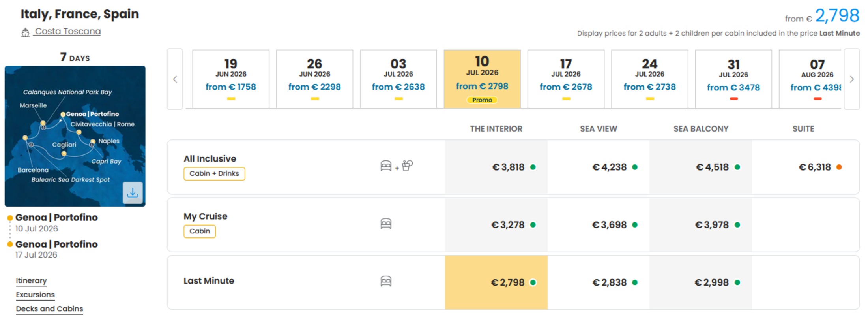
Task: Choose Last Minute Interior at €2,798
Action: 496,282
